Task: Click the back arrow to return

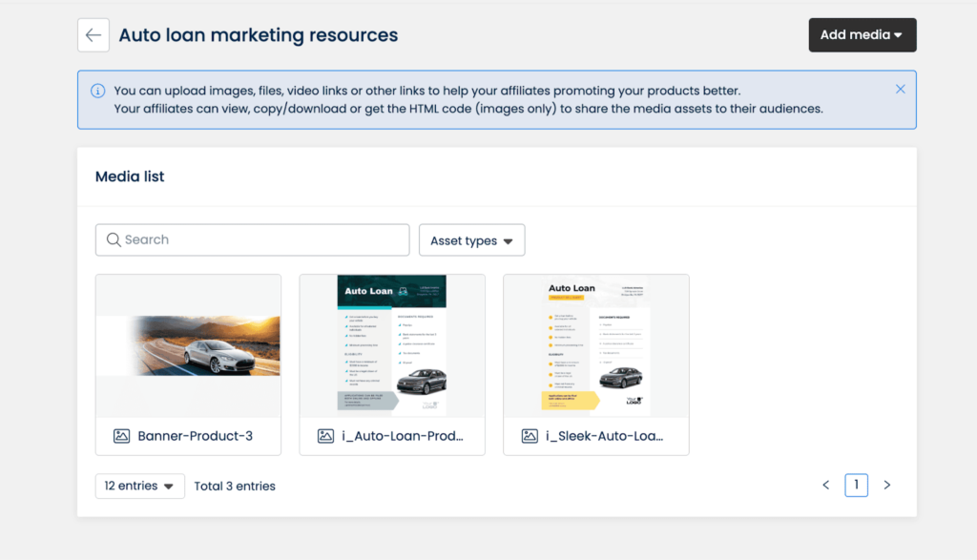Action: click(x=93, y=34)
